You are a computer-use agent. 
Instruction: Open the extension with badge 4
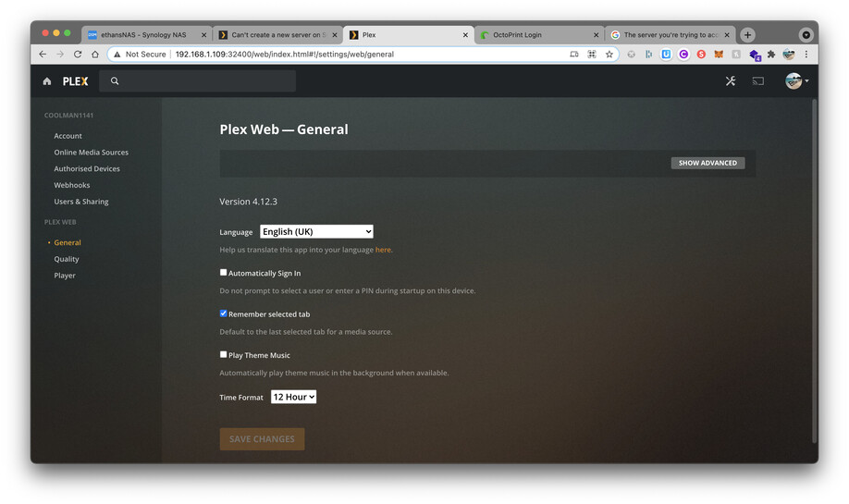[x=755, y=55]
